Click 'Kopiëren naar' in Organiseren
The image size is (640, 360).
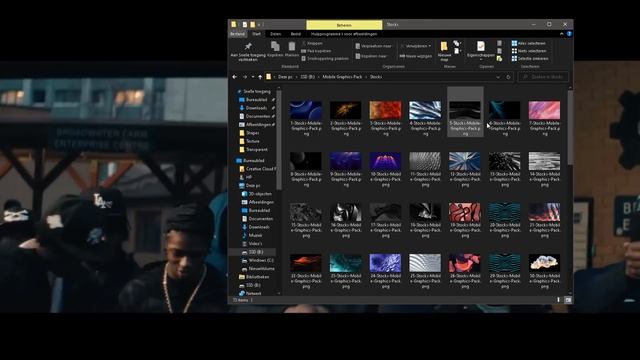(371, 56)
